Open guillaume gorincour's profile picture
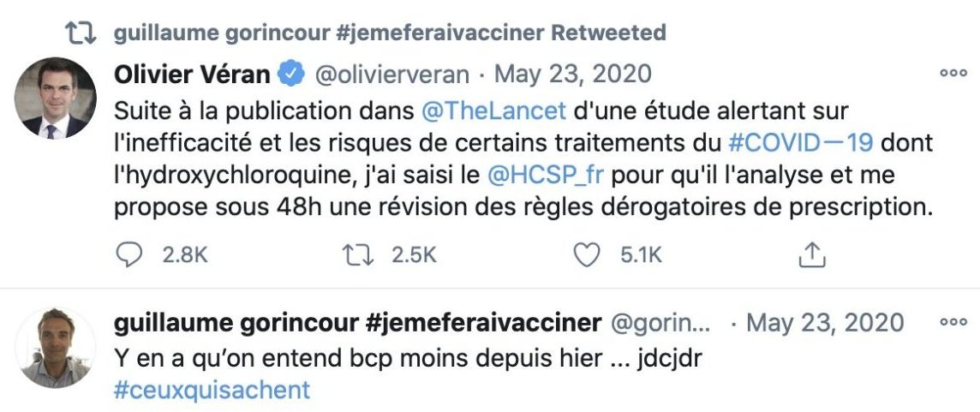This screenshot has width=980, height=412. coord(56,347)
